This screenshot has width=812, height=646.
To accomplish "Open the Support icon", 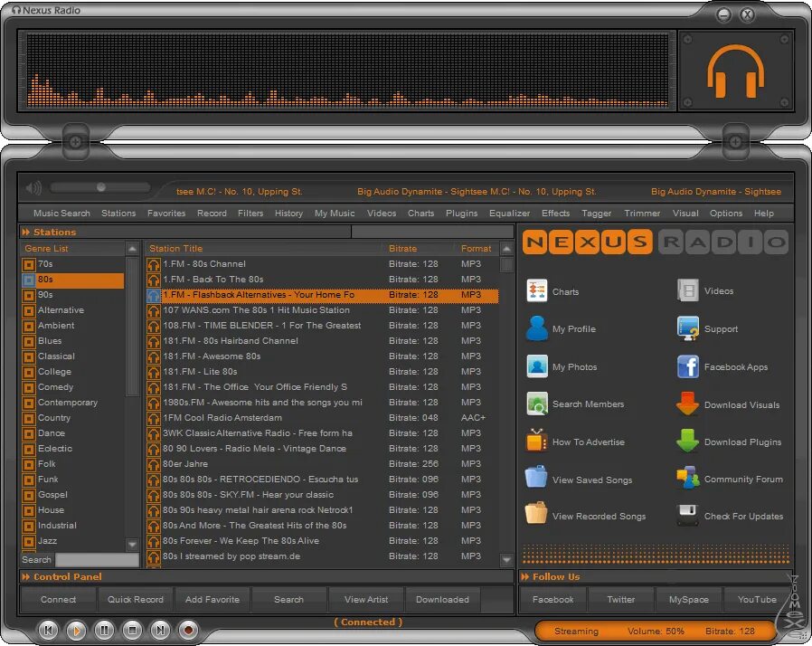I will click(688, 328).
